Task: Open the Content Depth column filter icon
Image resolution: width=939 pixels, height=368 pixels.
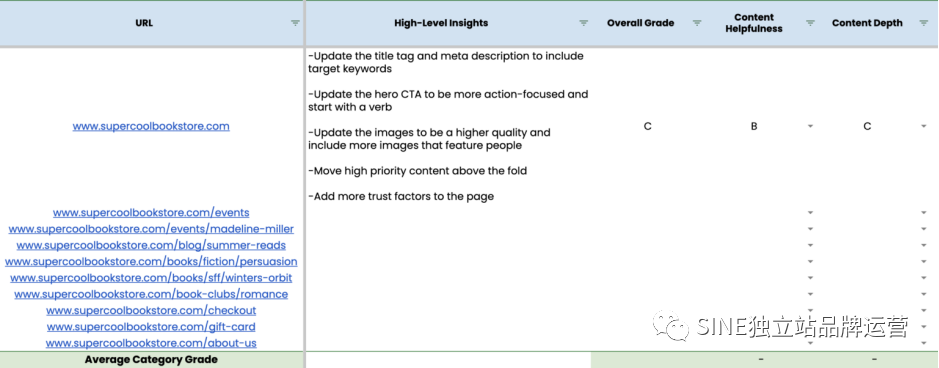Action: coord(923,23)
